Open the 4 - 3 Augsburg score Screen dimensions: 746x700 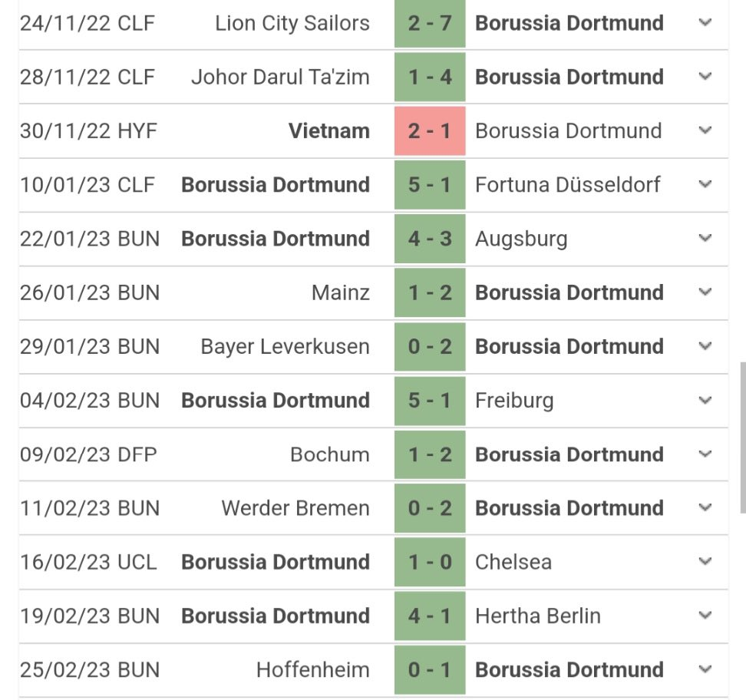coord(430,239)
